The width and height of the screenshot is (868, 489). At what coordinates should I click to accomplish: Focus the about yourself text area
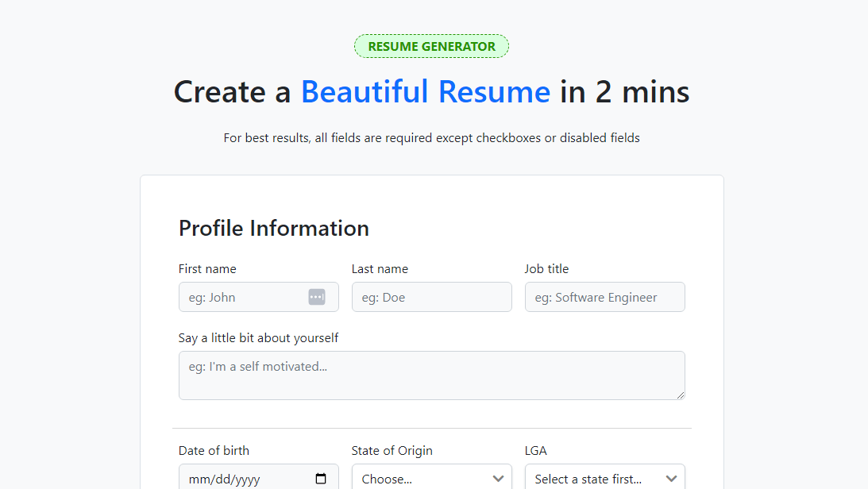click(x=431, y=375)
